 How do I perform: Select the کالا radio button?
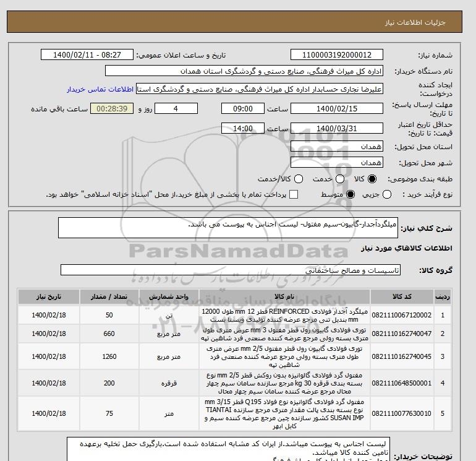click(372, 179)
